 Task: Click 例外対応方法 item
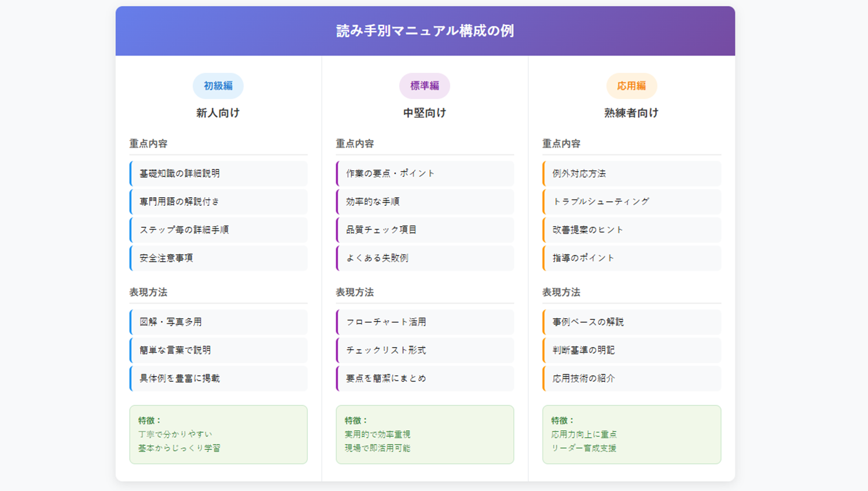pyautogui.click(x=632, y=173)
